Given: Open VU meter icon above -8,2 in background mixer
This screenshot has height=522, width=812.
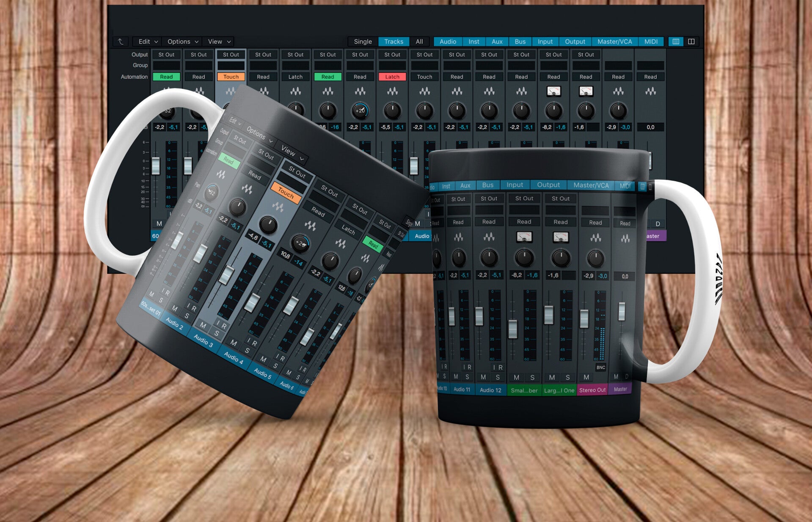Looking at the screenshot, I should [x=553, y=91].
